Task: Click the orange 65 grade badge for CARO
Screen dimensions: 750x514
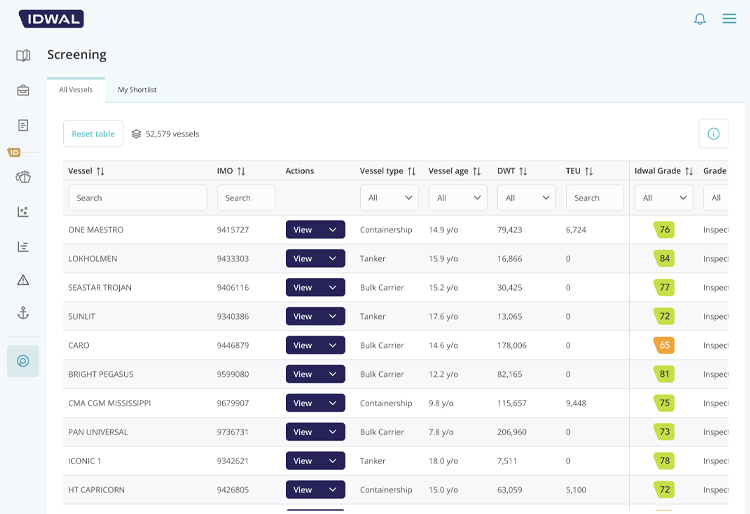Action: (664, 345)
